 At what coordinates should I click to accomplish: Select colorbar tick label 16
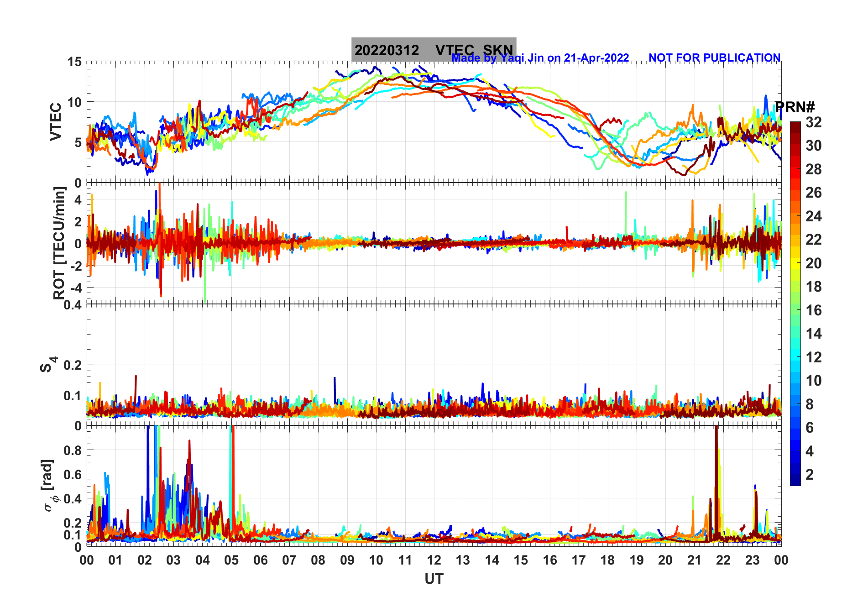[x=814, y=310]
